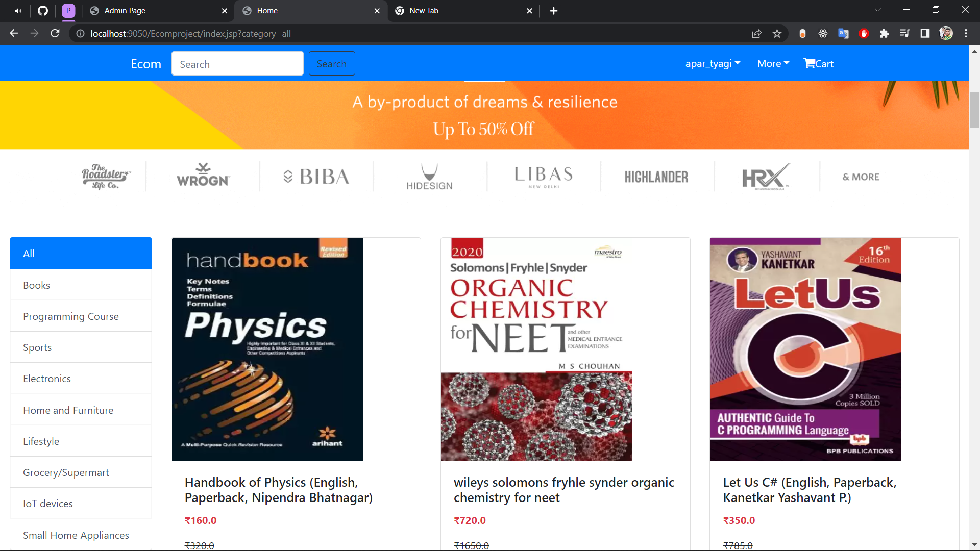
Task: Bookmark page with the star icon
Action: (777, 34)
